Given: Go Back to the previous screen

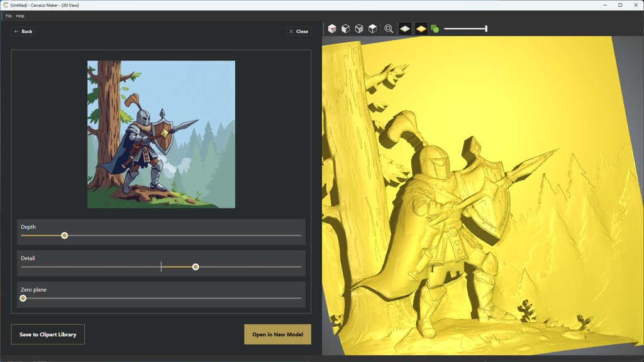Looking at the screenshot, I should pos(23,31).
